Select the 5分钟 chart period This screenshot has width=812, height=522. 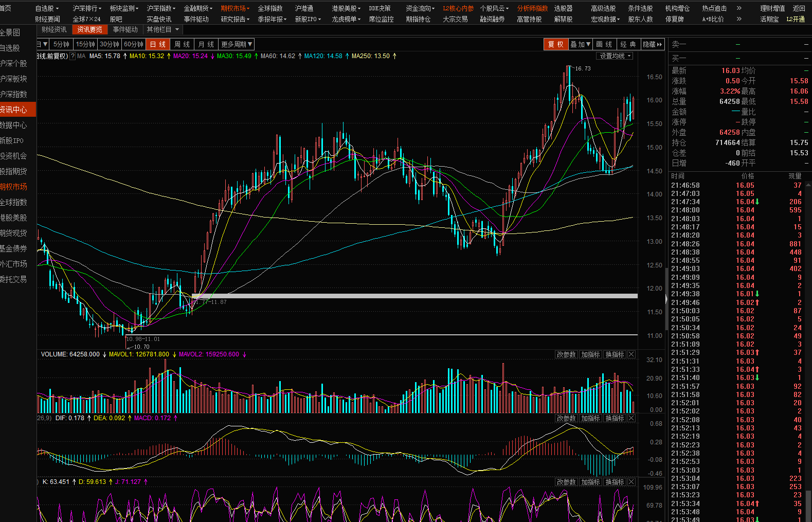click(61, 44)
